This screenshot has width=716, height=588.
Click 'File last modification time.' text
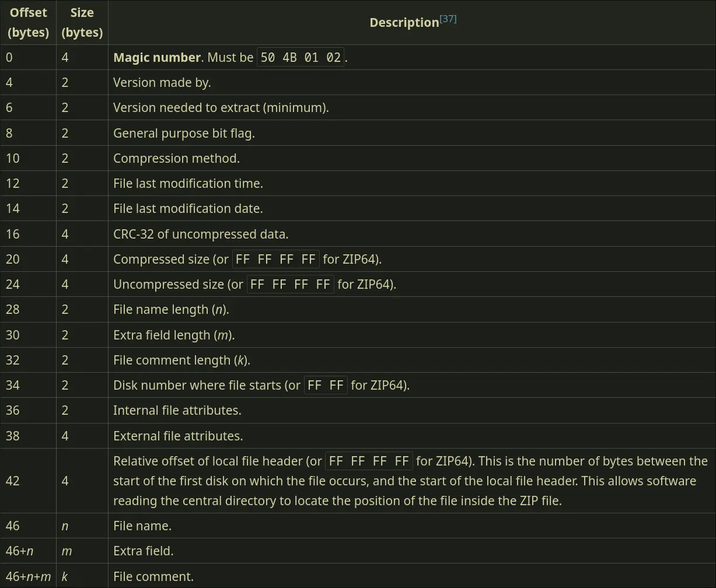188,183
